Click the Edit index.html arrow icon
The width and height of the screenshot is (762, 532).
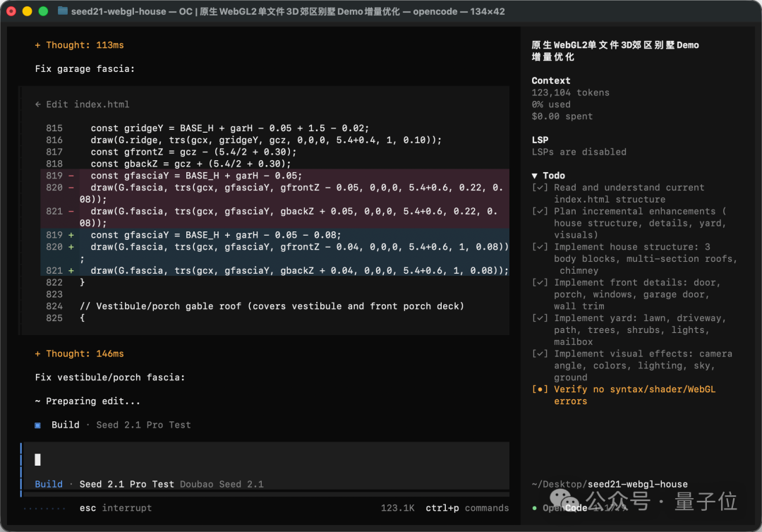[x=38, y=104]
